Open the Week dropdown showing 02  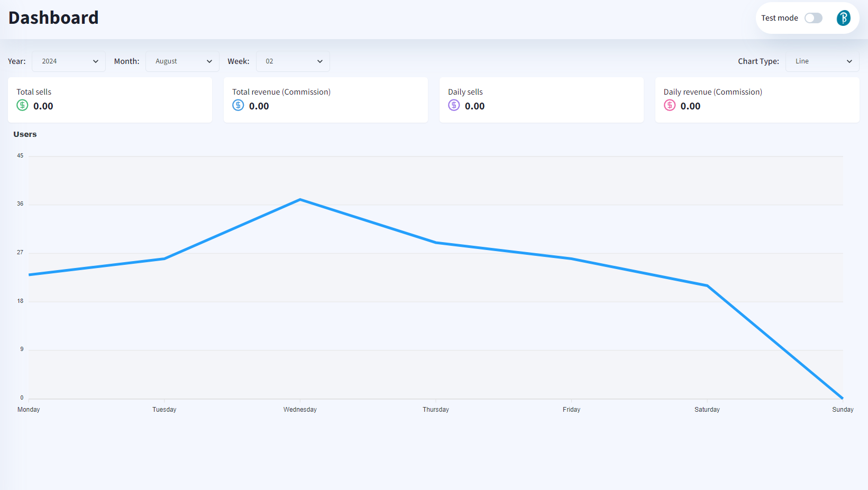[x=293, y=61]
